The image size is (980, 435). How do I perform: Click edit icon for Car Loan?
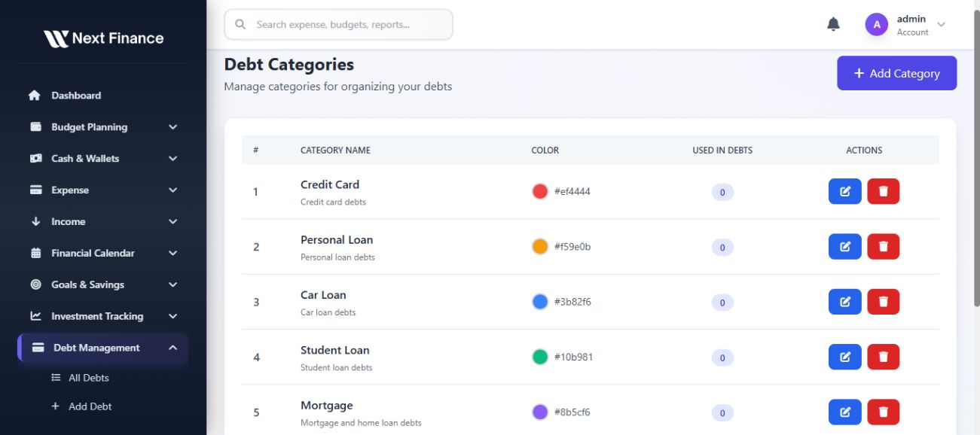click(844, 302)
